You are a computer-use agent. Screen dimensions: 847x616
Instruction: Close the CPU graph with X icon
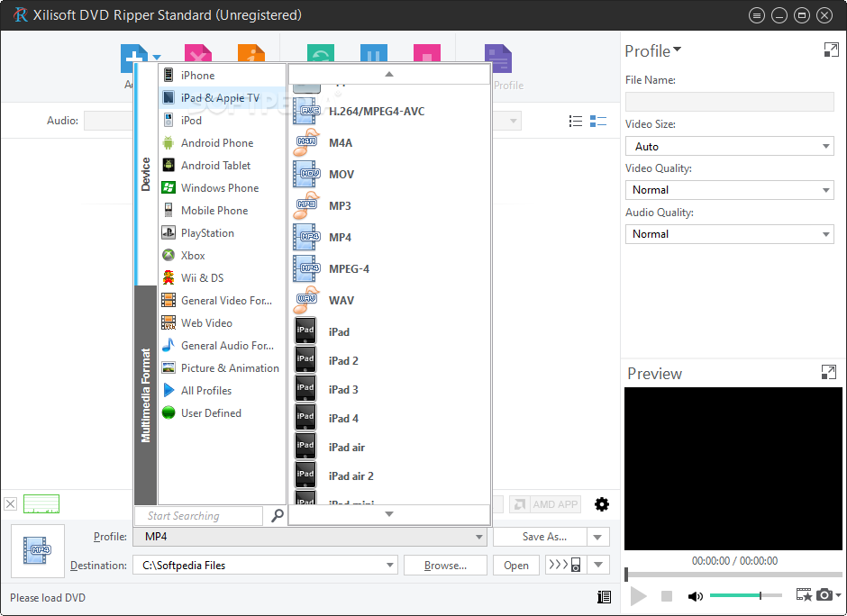click(10, 504)
